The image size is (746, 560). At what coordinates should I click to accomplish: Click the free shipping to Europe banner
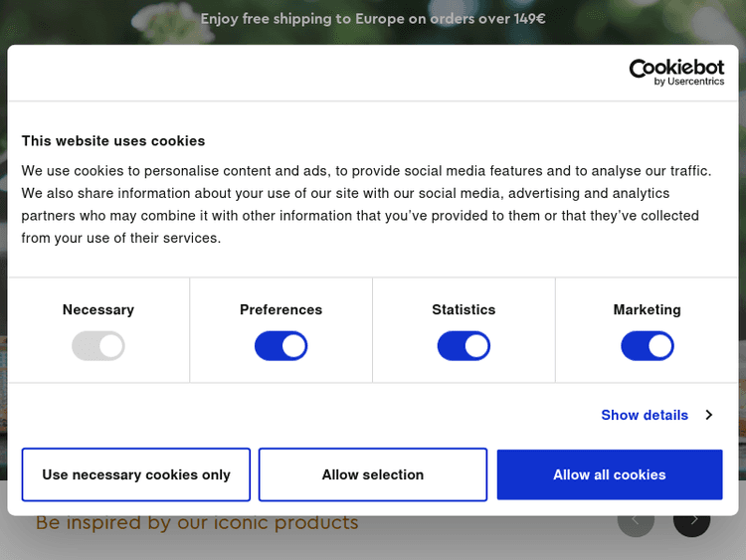coord(373,18)
